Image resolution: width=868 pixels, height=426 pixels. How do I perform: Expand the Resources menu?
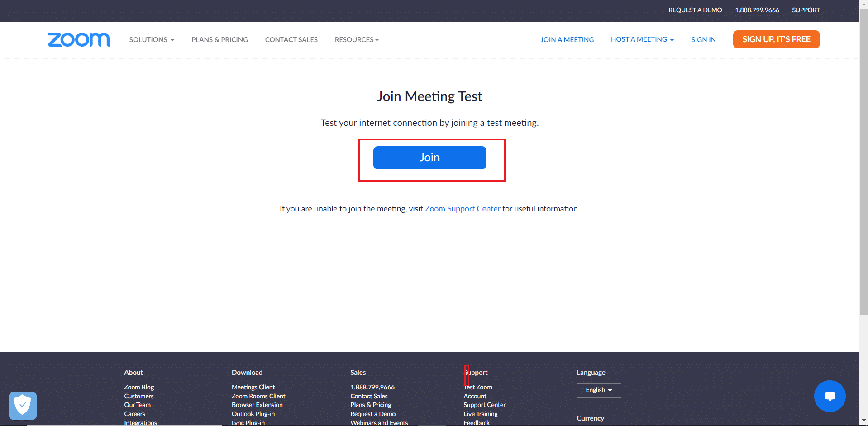[x=357, y=40]
